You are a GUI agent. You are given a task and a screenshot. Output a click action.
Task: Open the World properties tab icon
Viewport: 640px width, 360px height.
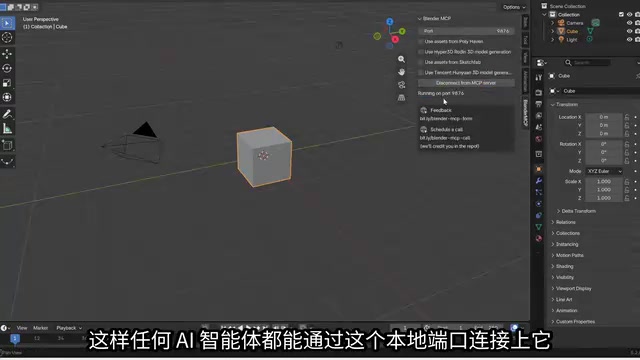coord(539,139)
